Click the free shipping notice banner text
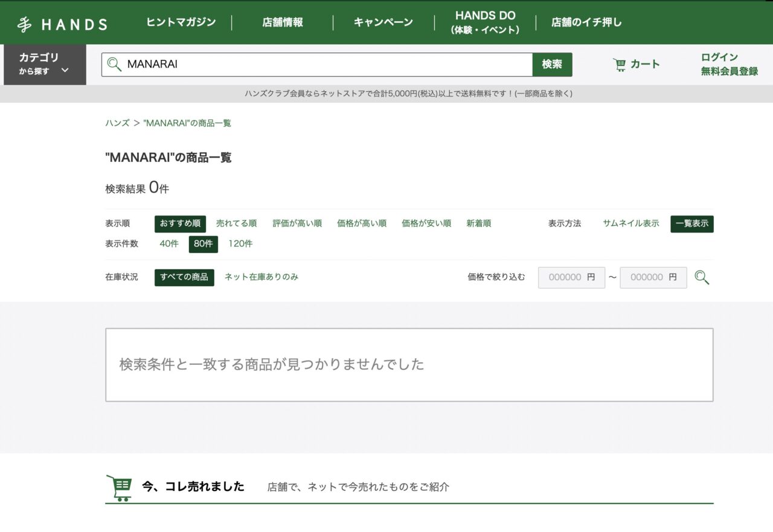773x532 pixels. (409, 94)
